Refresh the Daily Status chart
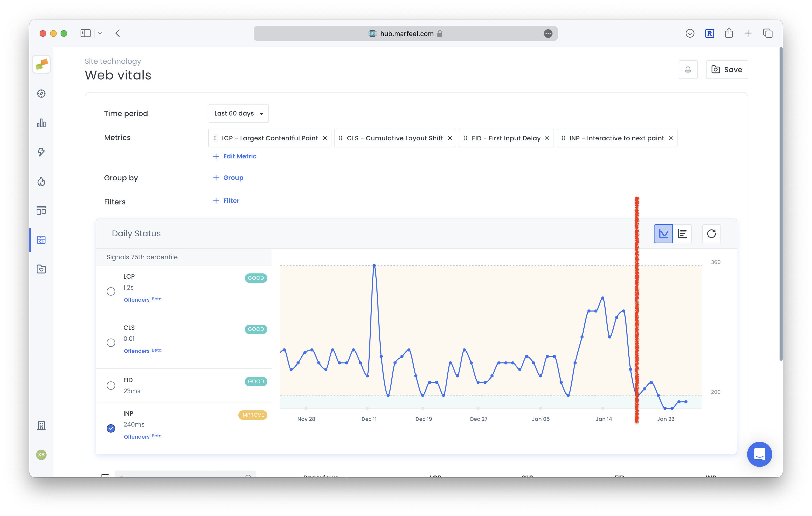This screenshot has width=812, height=516. point(711,234)
